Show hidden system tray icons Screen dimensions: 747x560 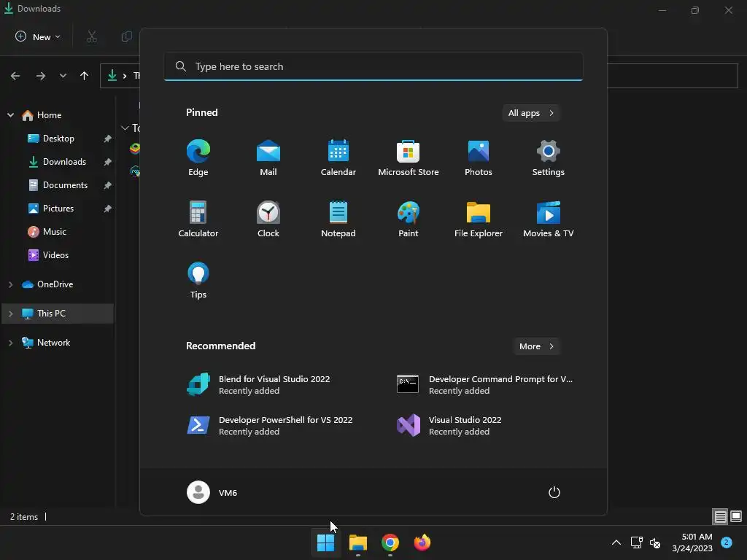point(616,542)
